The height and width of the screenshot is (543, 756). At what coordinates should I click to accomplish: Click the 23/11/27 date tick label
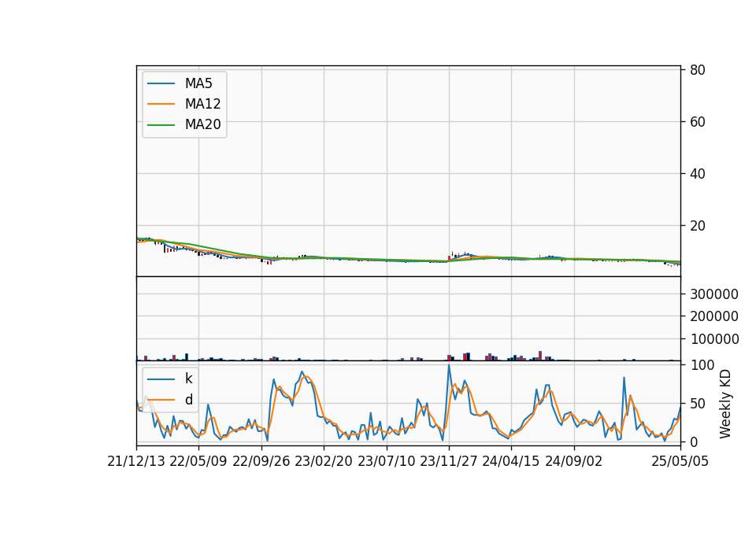pyautogui.click(x=449, y=462)
